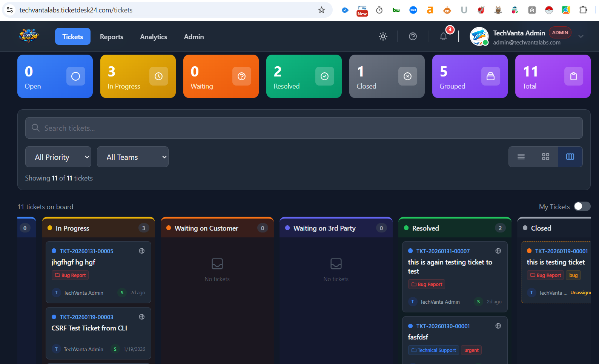Click Technical Support tag on fasfdsf
This screenshot has height=364, width=599.
(x=433, y=350)
